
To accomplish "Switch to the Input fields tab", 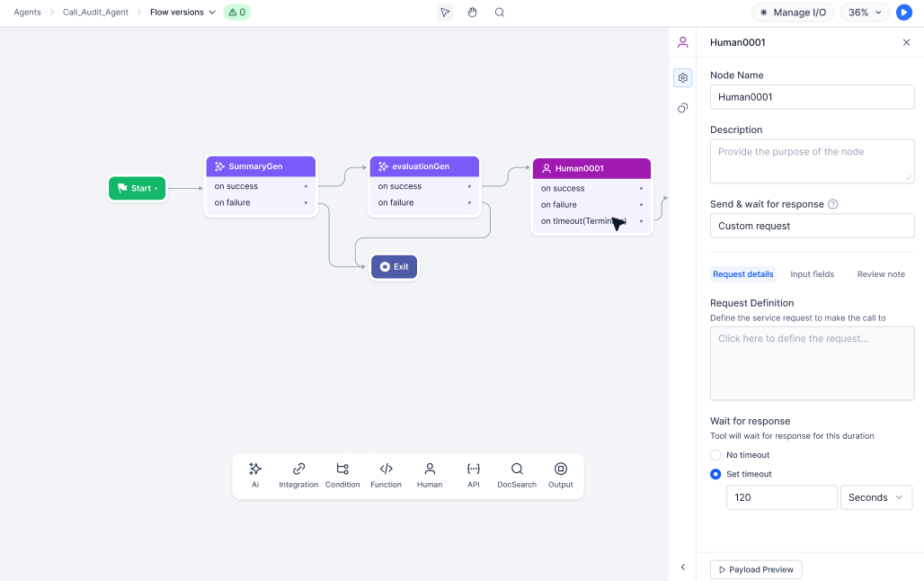I will (x=813, y=273).
